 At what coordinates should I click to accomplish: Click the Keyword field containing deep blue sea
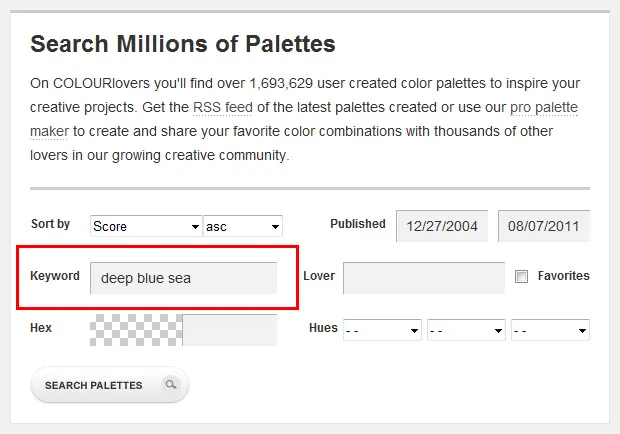click(x=183, y=278)
